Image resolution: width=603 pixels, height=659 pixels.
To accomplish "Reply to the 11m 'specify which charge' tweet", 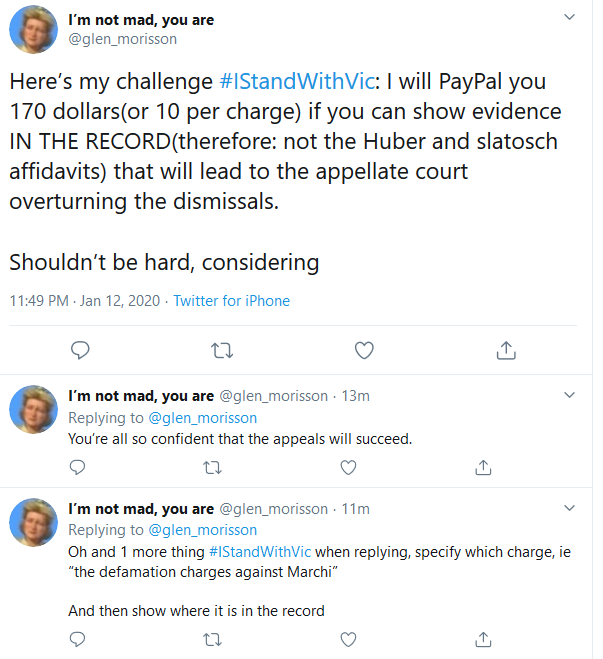I will (x=77, y=639).
